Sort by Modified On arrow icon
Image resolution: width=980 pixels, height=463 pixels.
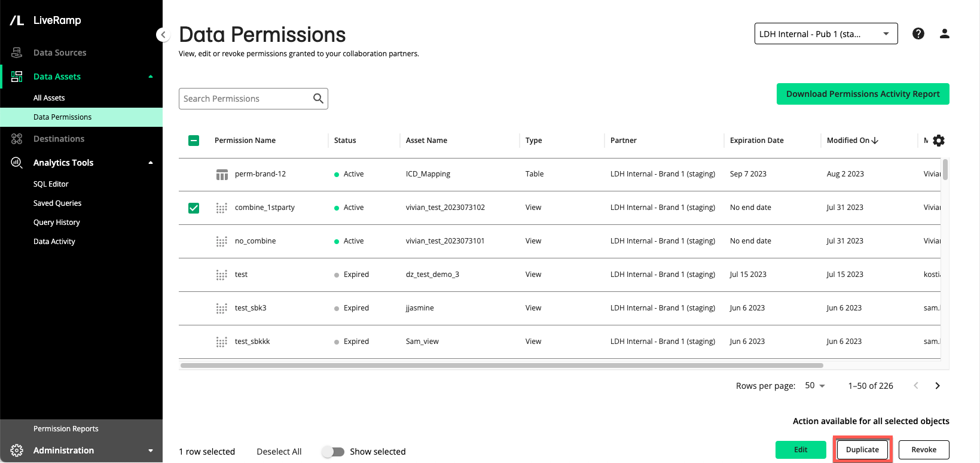pyautogui.click(x=875, y=141)
